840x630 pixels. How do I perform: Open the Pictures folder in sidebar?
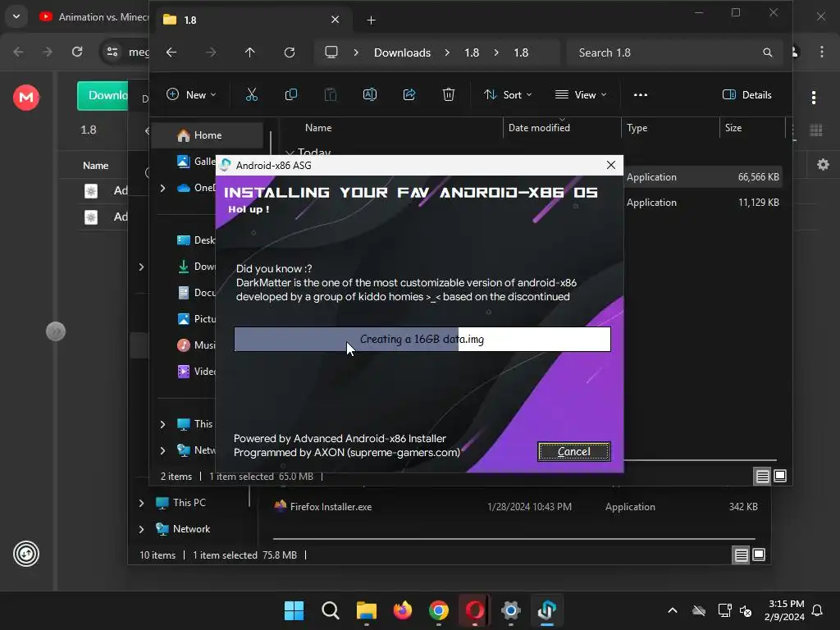(x=195, y=319)
